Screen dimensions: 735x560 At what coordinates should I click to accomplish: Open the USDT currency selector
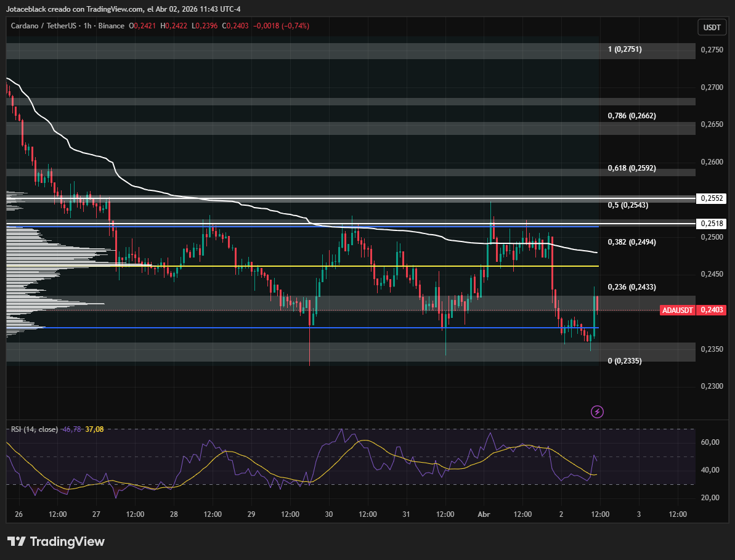click(712, 27)
